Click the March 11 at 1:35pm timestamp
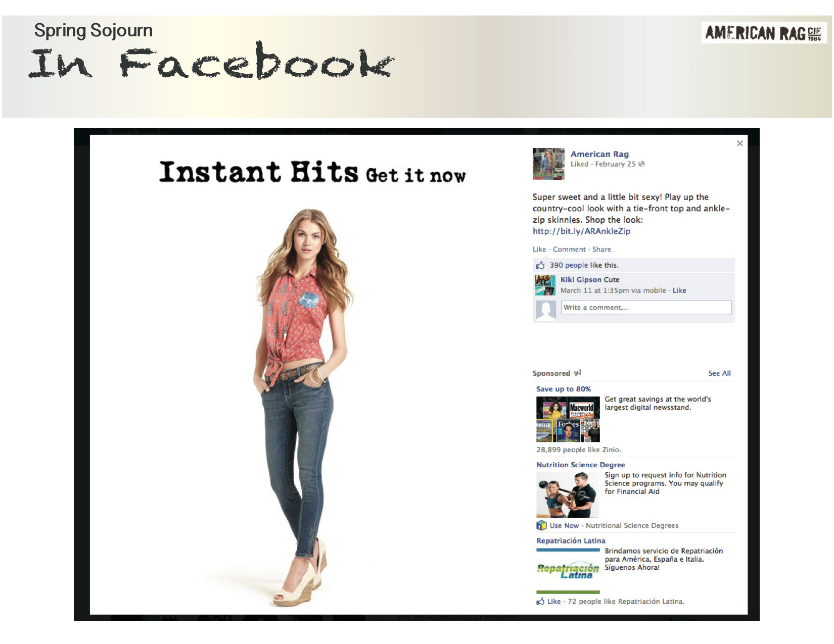This screenshot has height=644, width=834. pyautogui.click(x=595, y=290)
